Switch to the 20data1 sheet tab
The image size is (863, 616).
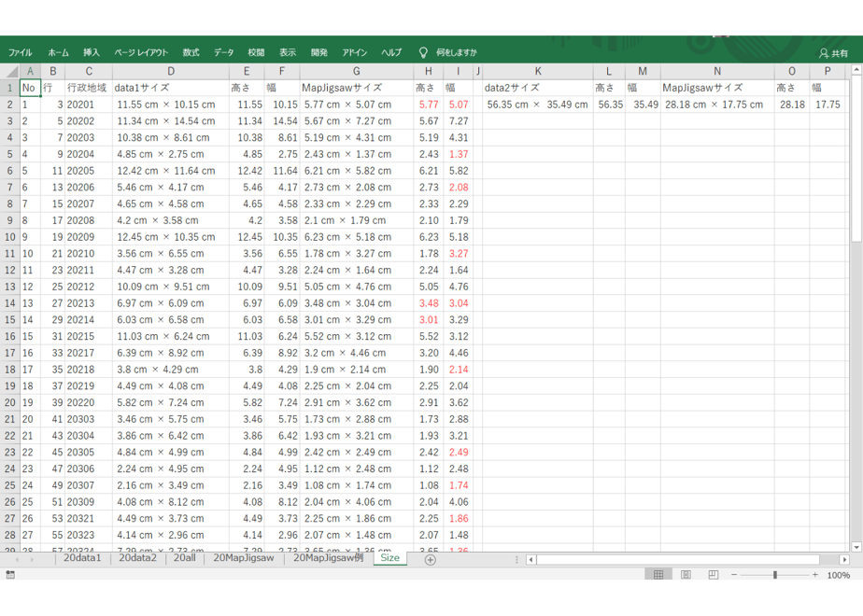click(x=82, y=558)
